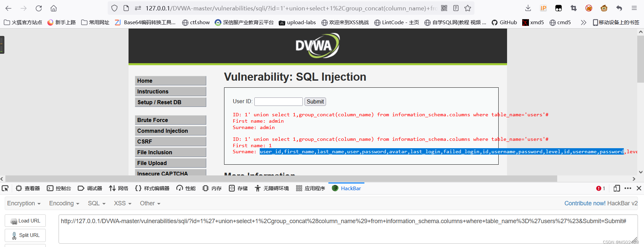The image size is (644, 247).
Task: Switch to the 调试器 debugger tab
Action: 90,188
